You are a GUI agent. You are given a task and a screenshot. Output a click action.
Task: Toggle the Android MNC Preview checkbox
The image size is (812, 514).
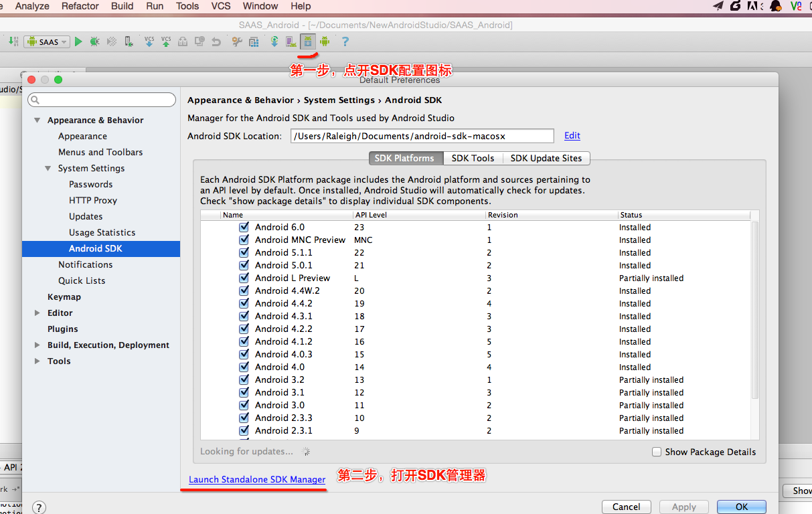(x=244, y=240)
